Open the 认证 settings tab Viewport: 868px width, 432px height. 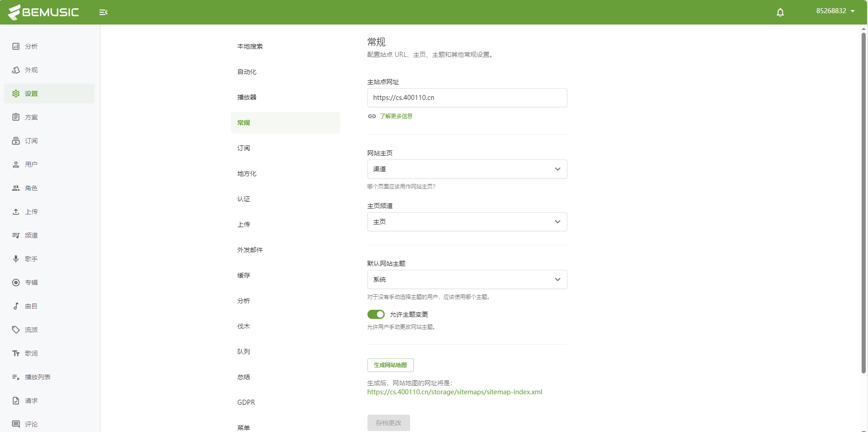[243, 199]
